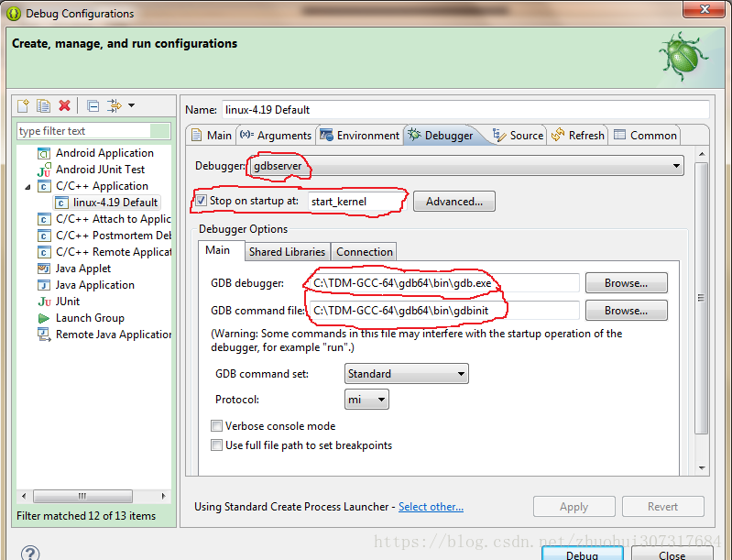Click tree horizontal scroll right arrow
The width and height of the screenshot is (732, 560).
coord(163,496)
